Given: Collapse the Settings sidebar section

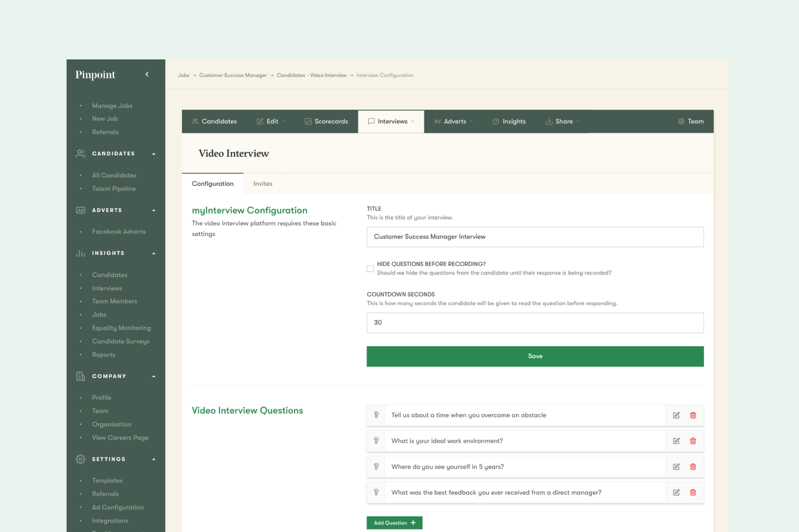Looking at the screenshot, I should point(154,459).
